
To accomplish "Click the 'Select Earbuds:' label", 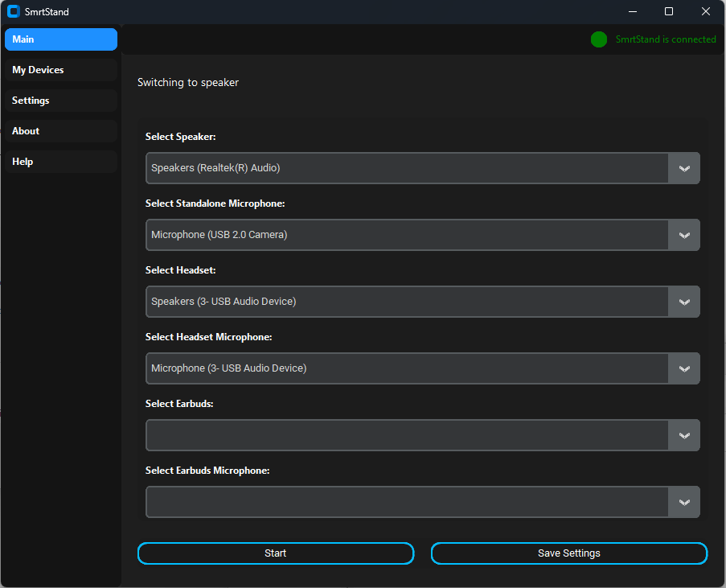I will tap(179, 404).
